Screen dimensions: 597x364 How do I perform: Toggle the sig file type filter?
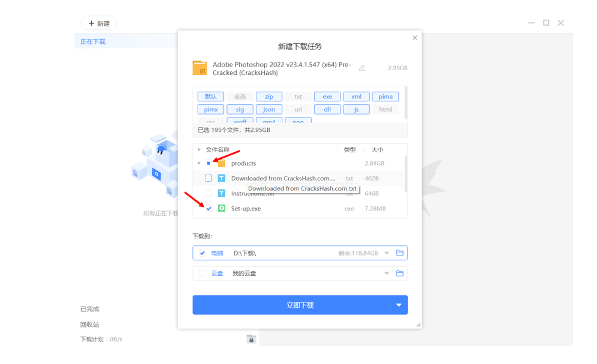tap(240, 109)
